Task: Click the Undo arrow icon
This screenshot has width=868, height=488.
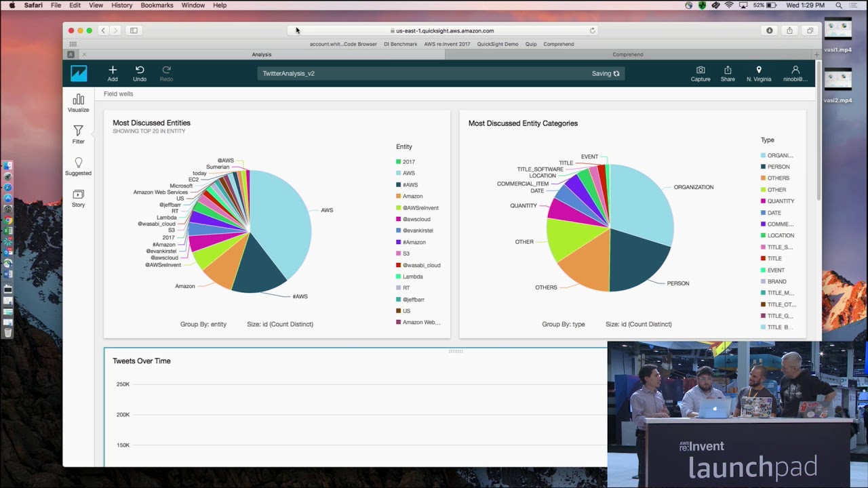Action: pos(140,70)
